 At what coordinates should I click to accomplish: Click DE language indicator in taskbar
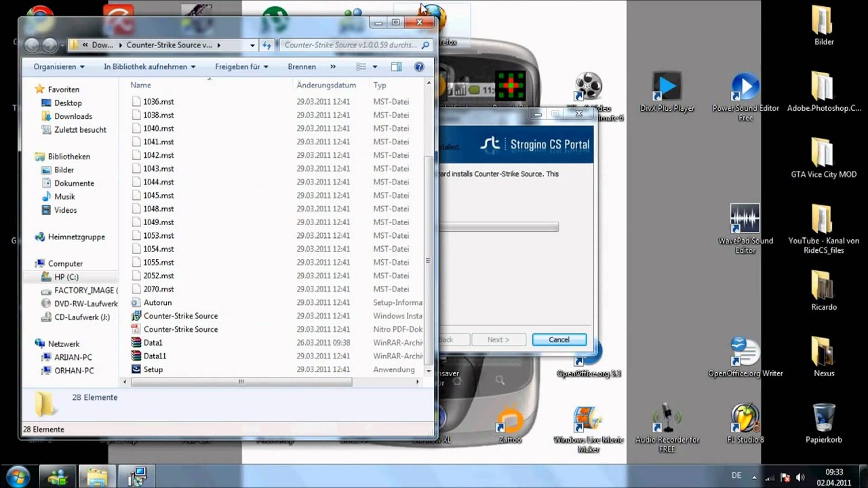pos(736,476)
